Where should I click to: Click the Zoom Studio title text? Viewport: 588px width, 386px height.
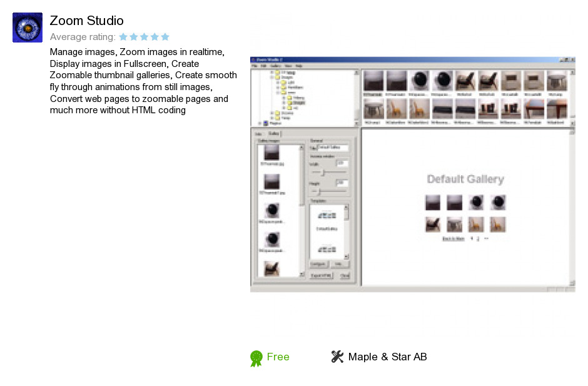click(x=86, y=21)
